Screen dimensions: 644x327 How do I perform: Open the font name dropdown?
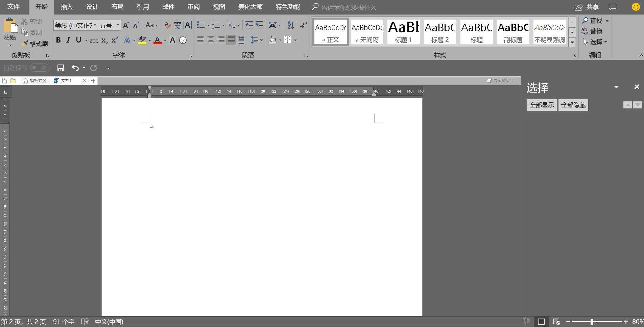point(95,25)
